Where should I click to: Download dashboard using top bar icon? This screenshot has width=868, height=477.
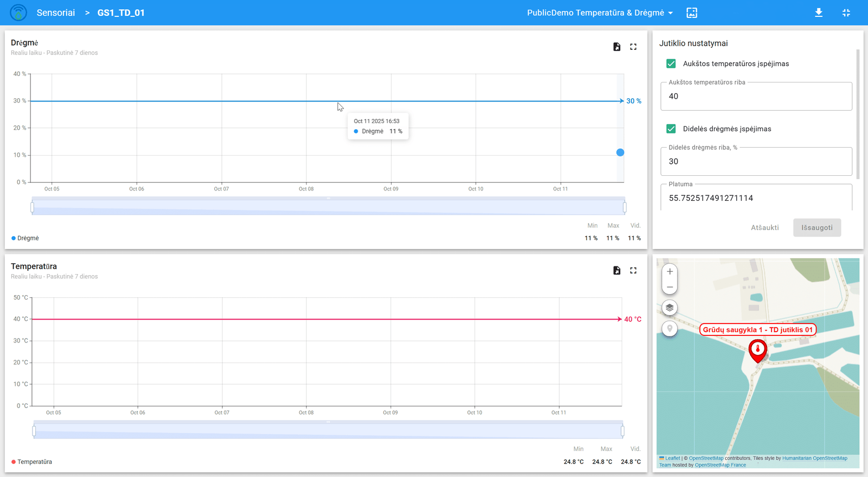coord(819,12)
